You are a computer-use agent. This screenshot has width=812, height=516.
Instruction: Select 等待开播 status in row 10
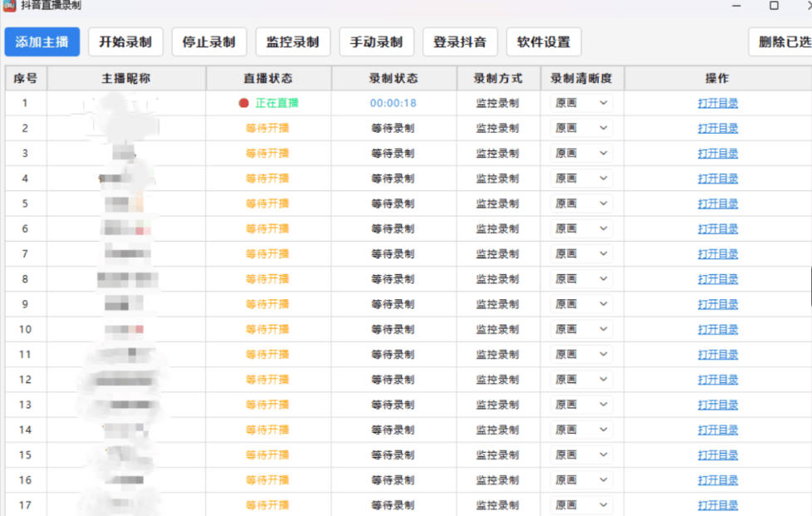[x=267, y=329]
